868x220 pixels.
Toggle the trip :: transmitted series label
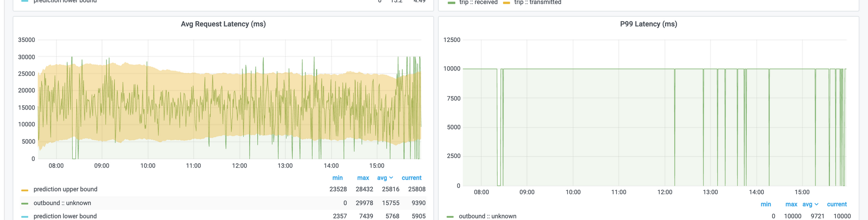click(x=538, y=3)
